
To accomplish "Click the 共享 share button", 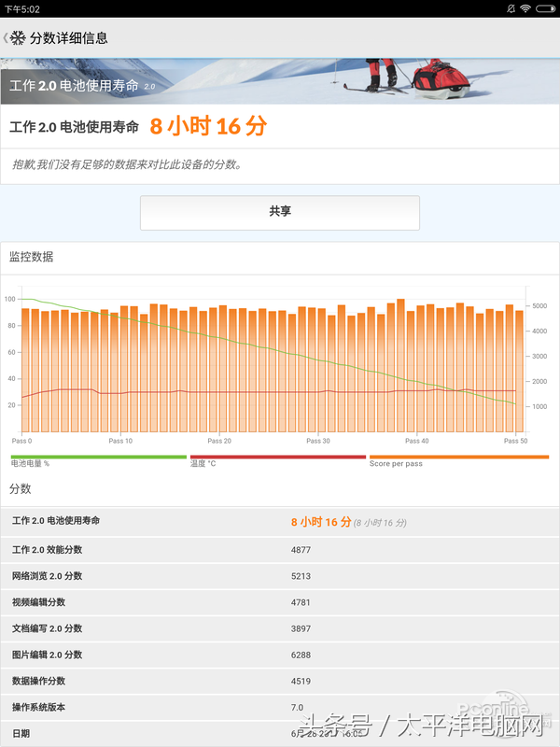I will click(x=279, y=213).
